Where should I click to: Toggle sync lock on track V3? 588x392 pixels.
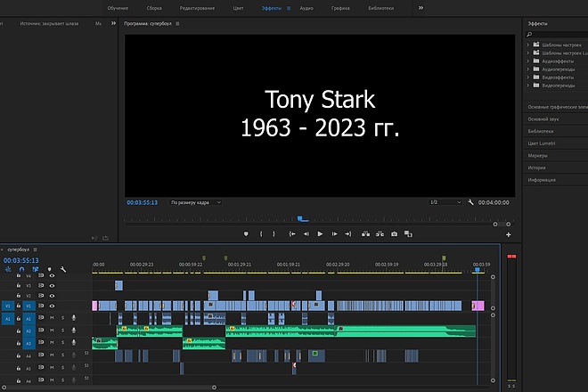[41, 285]
